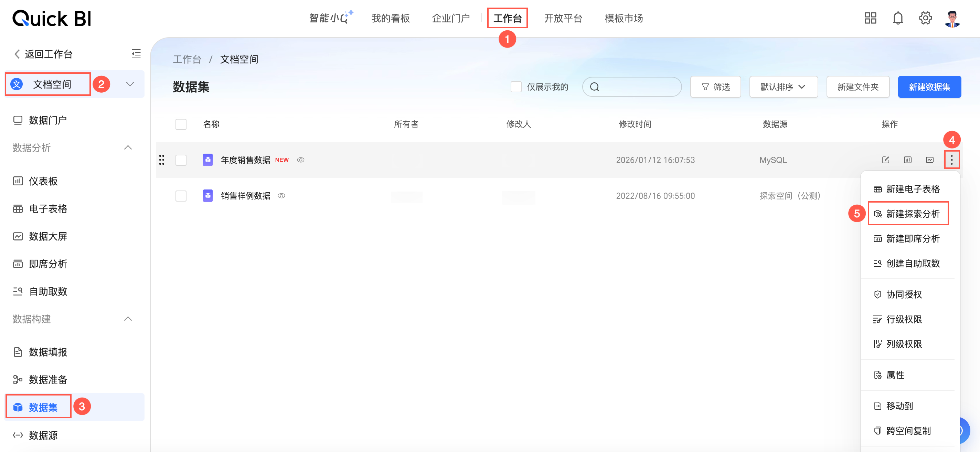
Task: Click the user avatar in top right
Action: [x=952, y=18]
